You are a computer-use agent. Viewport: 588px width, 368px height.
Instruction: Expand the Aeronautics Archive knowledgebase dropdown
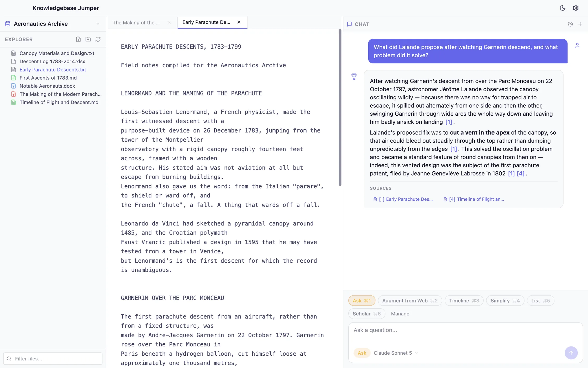tap(98, 24)
